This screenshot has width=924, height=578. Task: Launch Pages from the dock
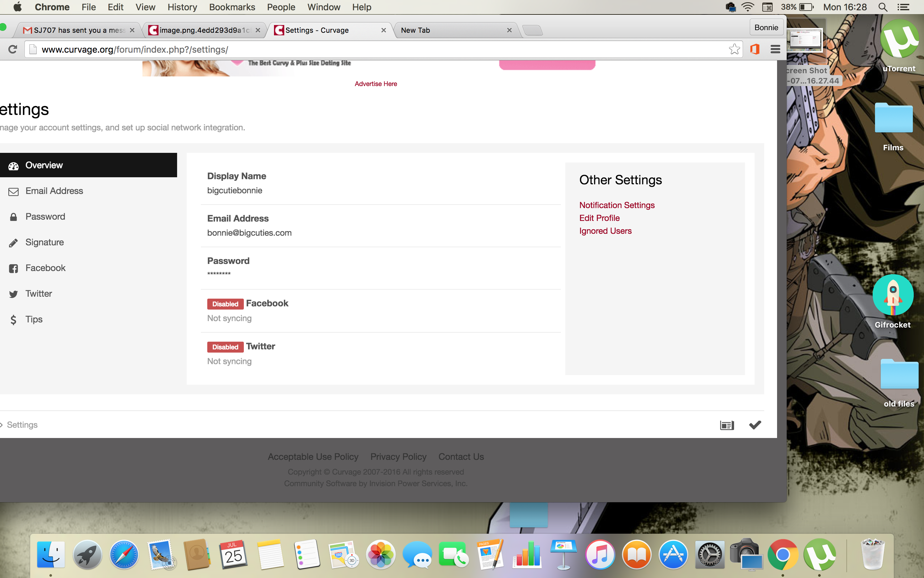pyautogui.click(x=490, y=554)
